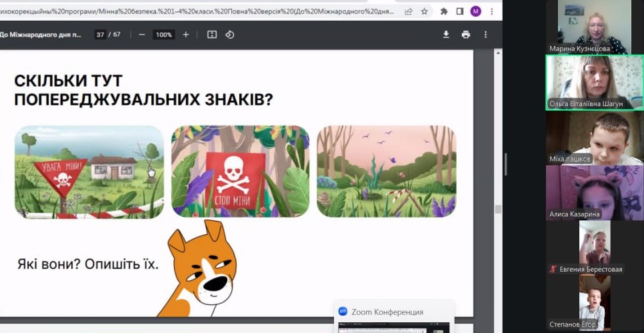Open the Chrome profile avatar
Image resolution: width=644 pixels, height=333 pixels.
[x=475, y=11]
